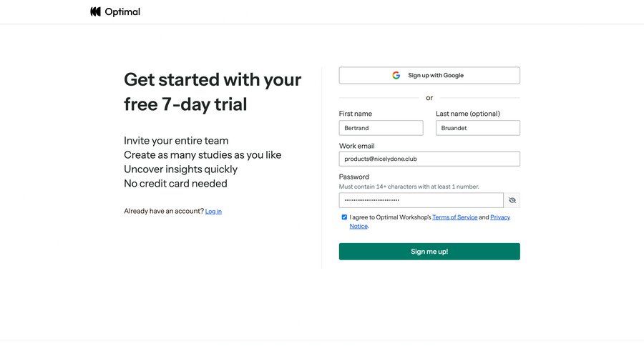Viewport: 644px width, 346px height.
Task: Open the Terms of Service link
Action: (x=454, y=217)
